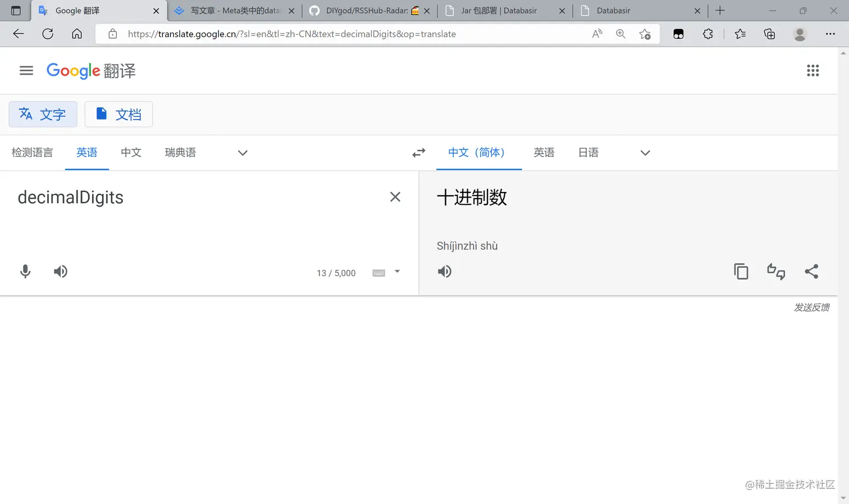This screenshot has width=849, height=504.
Task: Close the last Databasir tab
Action: coord(697,11)
